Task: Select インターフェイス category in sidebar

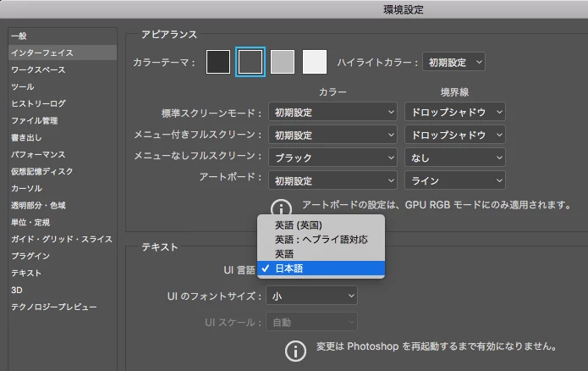Action: click(x=63, y=53)
